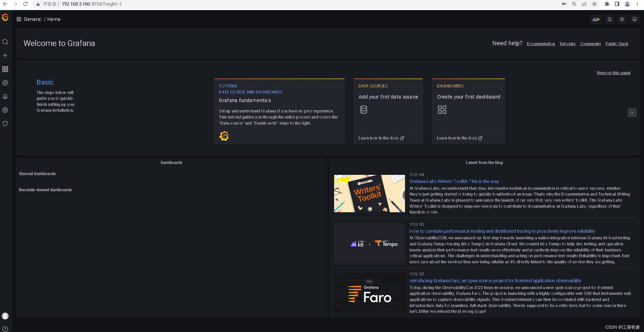Click the dashboards grid icon beside General
Screen dimensions: 644x332
[19, 19]
